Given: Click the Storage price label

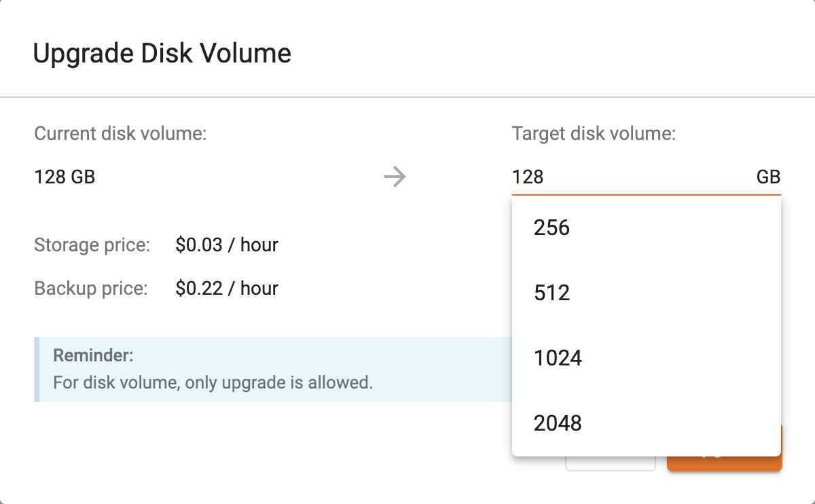Looking at the screenshot, I should tap(92, 245).
